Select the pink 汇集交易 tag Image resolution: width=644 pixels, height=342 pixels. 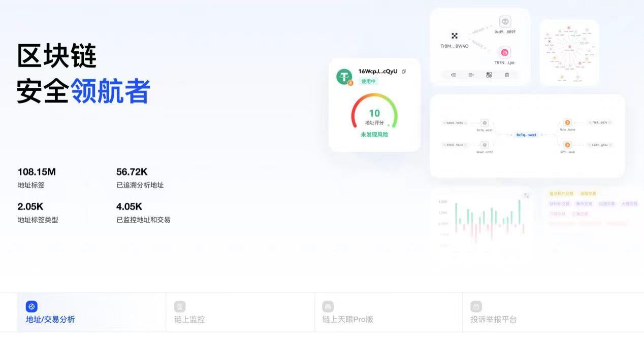580,214
